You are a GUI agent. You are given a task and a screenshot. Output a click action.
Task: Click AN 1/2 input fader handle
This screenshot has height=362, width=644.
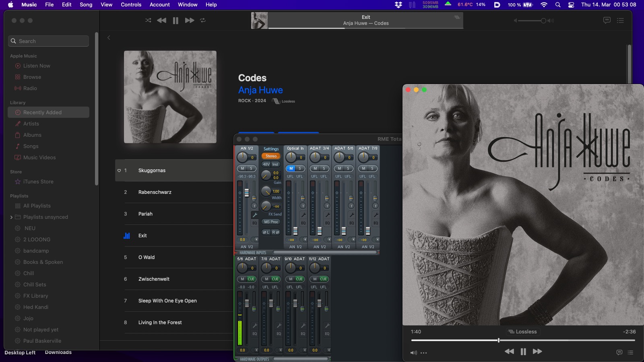point(247,193)
